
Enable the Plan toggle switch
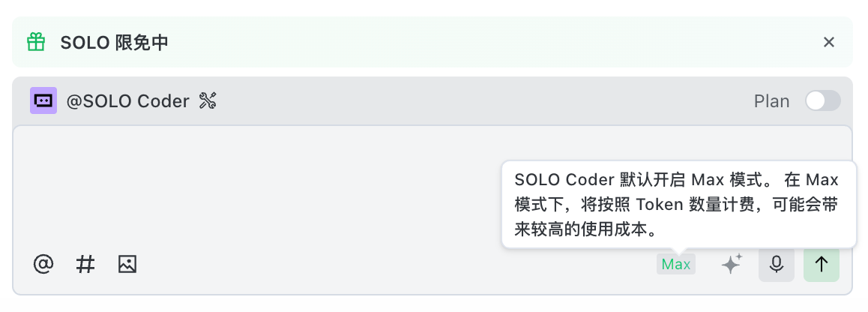point(822,100)
